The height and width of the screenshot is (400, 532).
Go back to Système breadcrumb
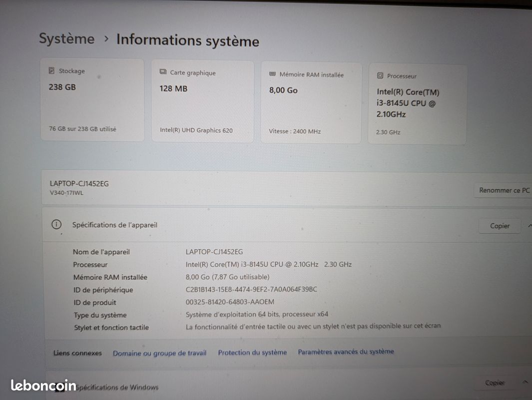pyautogui.click(x=67, y=38)
